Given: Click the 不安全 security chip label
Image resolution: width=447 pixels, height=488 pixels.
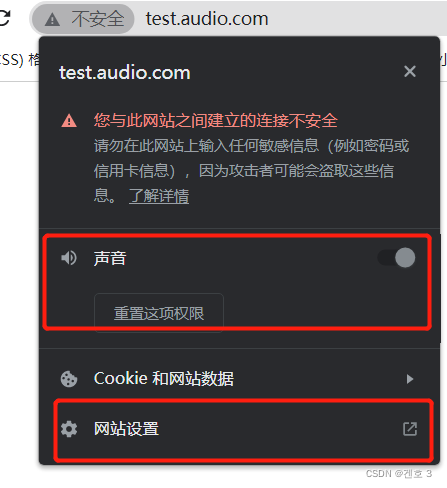Looking at the screenshot, I should pyautogui.click(x=98, y=19).
